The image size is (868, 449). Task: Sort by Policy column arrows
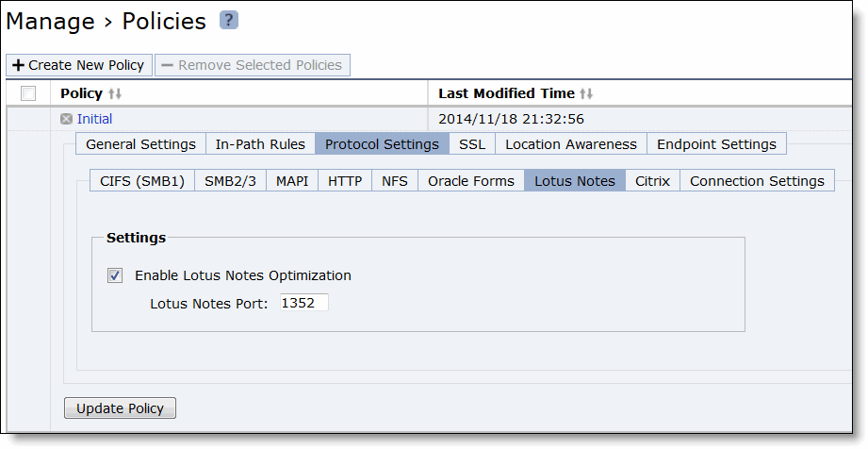pos(115,93)
